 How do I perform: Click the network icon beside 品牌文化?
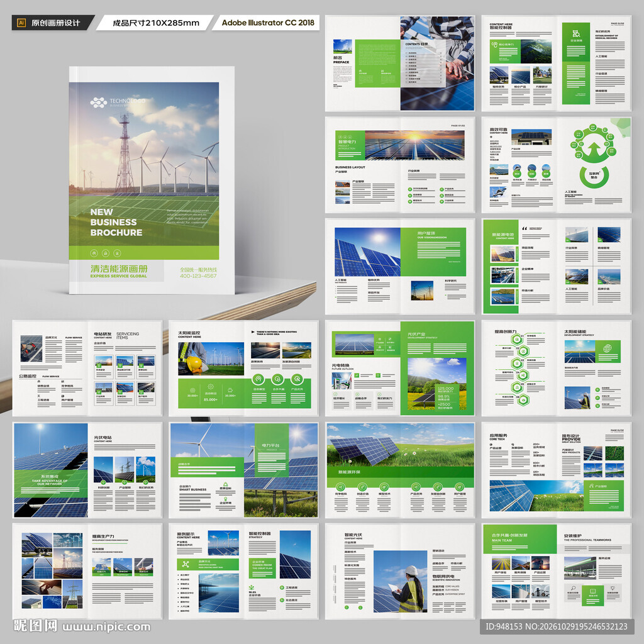tap(186, 564)
